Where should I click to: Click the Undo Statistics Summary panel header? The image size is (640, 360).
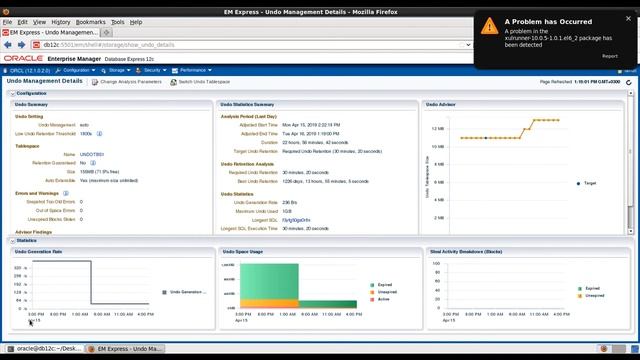(x=318, y=104)
